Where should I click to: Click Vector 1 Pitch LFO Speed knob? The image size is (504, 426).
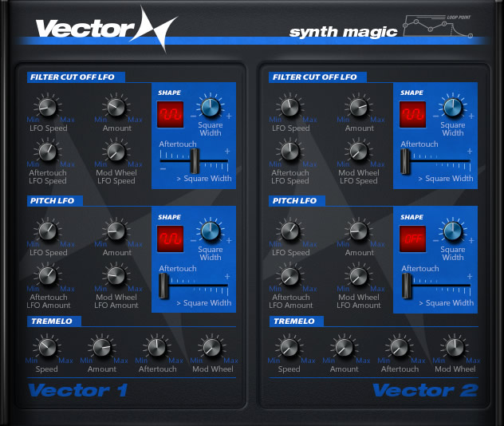(x=48, y=231)
